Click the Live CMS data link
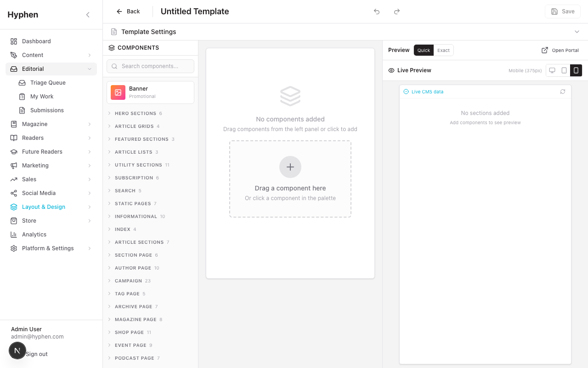Screen dimensions: 588x368 [426, 92]
